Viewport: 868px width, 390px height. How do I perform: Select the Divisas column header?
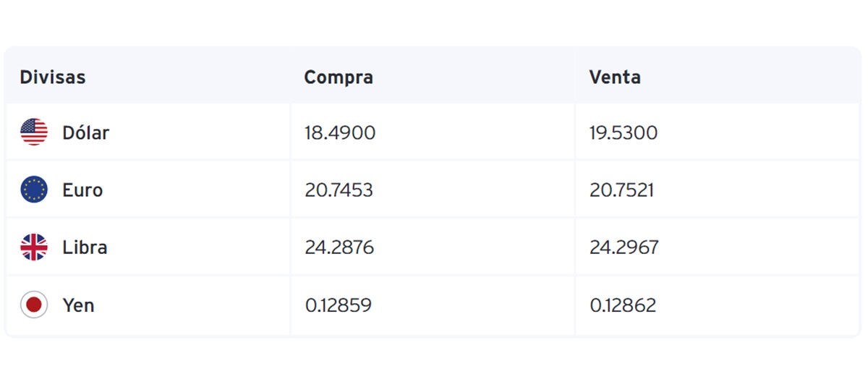52,77
